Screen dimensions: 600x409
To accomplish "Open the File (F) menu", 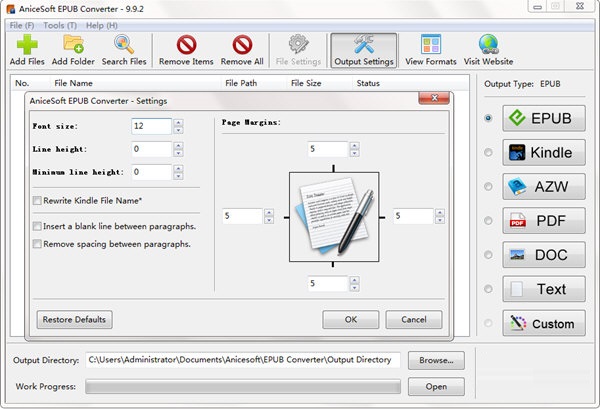I will click(22, 26).
